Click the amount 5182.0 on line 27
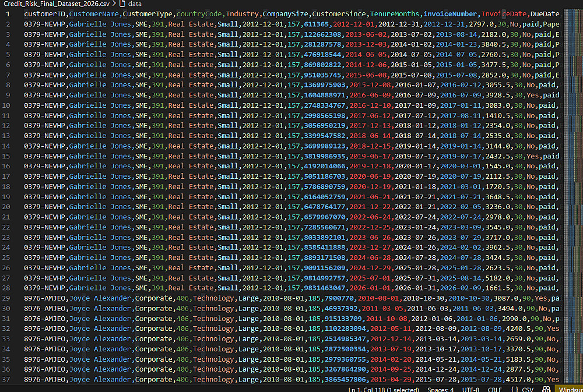 [x=497, y=278]
